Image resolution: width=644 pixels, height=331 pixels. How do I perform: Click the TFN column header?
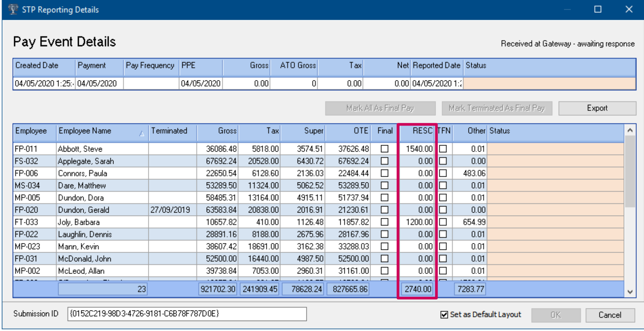point(444,133)
